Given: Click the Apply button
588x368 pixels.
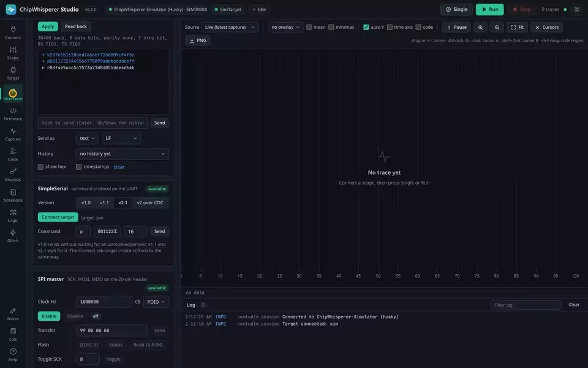Looking at the screenshot, I should [48, 26].
